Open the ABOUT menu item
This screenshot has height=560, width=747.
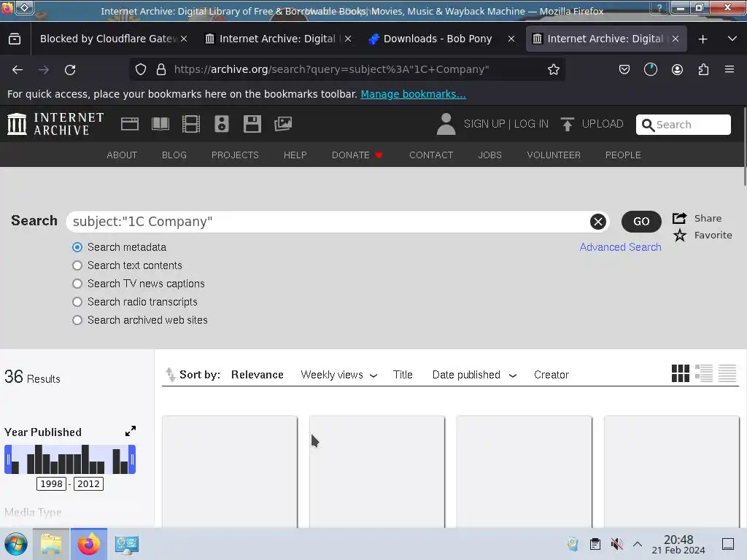[x=122, y=155]
